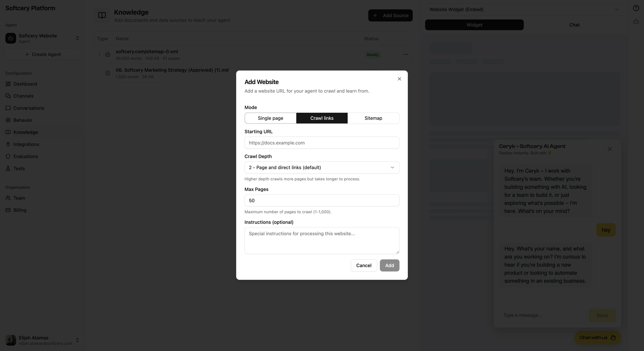Click the Max Pages input field
The width and height of the screenshot is (644, 351).
(x=322, y=200)
